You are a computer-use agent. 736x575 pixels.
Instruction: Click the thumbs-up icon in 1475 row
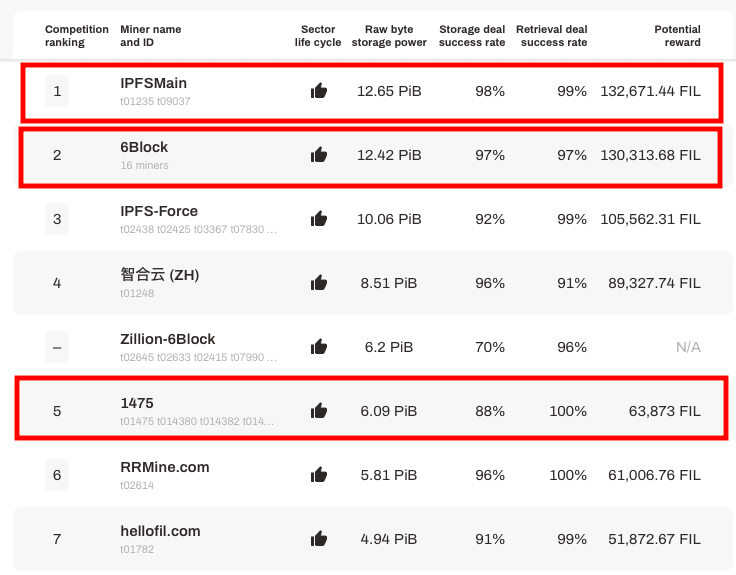[319, 411]
